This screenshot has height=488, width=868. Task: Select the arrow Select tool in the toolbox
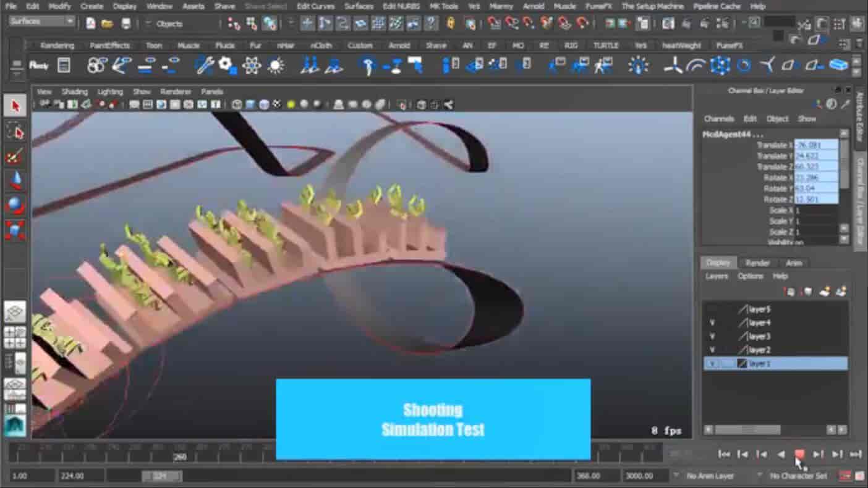(x=15, y=106)
